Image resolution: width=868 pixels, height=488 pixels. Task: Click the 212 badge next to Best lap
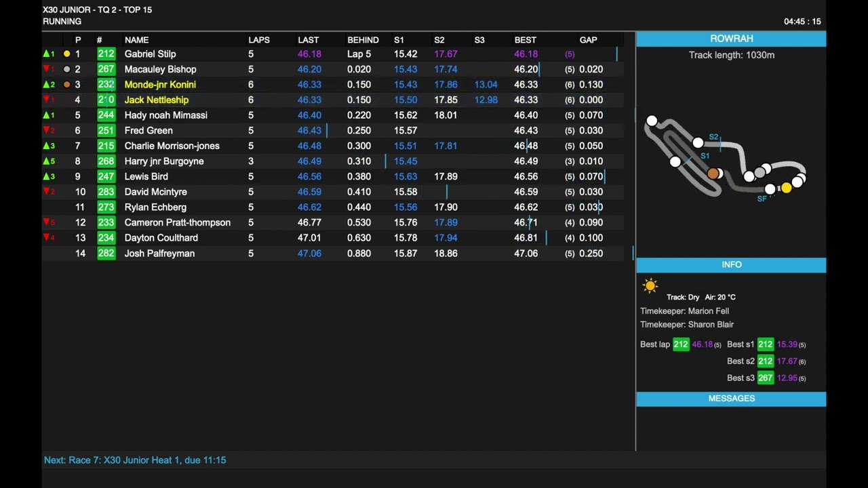681,344
